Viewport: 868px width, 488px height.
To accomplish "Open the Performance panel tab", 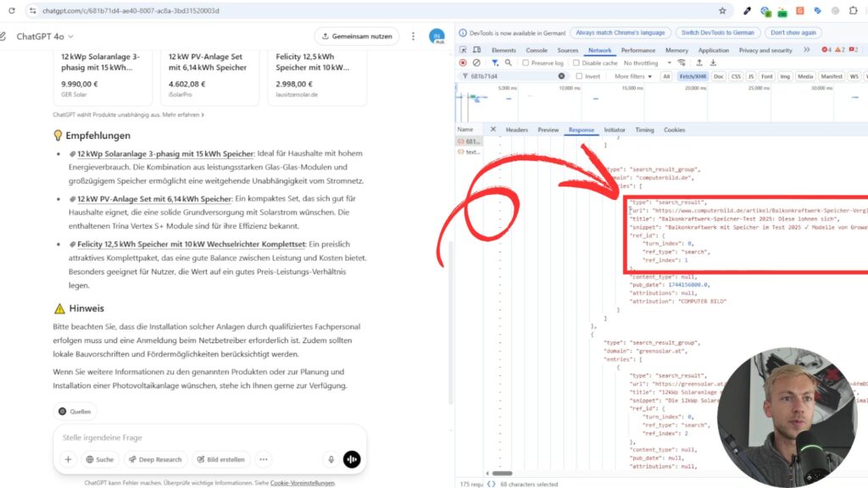I will [637, 50].
